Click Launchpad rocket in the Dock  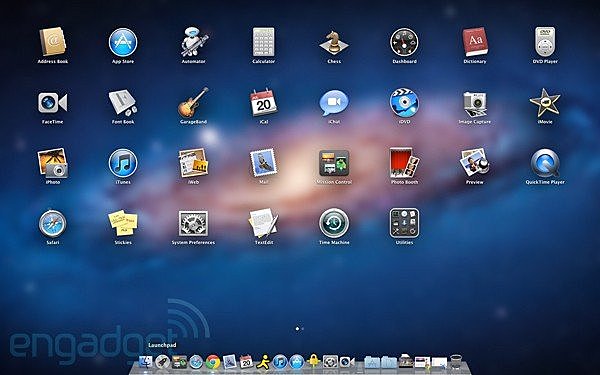pos(162,362)
